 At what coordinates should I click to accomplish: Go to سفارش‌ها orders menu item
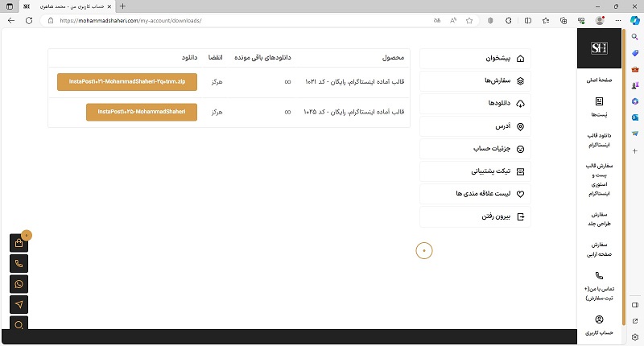(475, 81)
